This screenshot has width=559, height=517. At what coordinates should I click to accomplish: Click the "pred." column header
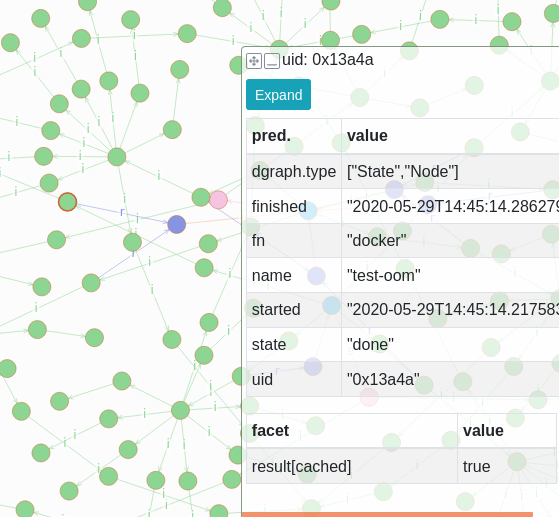click(294, 136)
